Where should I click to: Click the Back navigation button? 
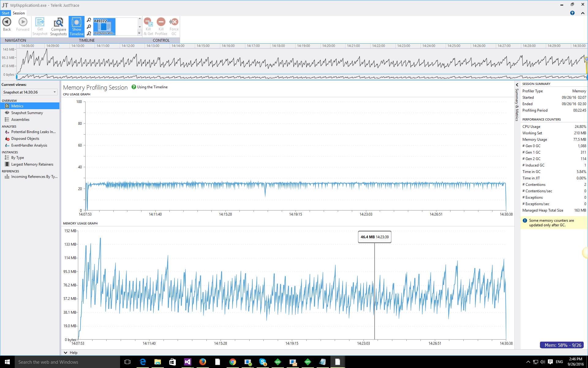point(7,24)
